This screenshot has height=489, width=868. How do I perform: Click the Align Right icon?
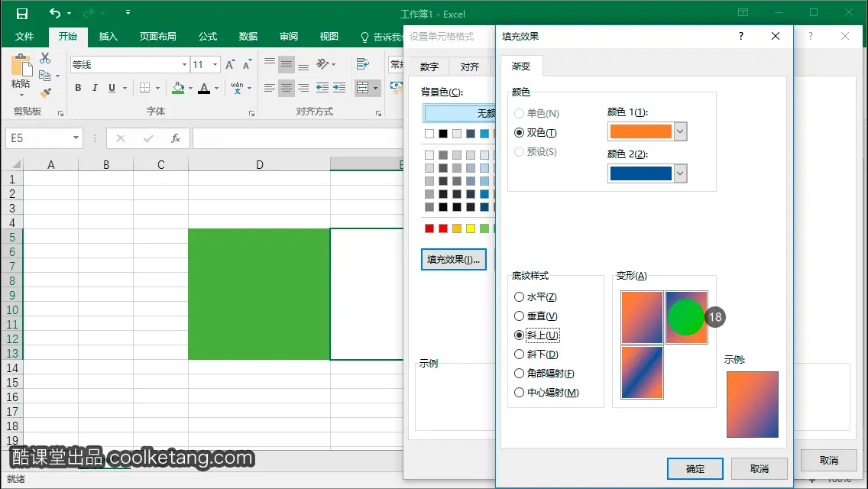[303, 88]
